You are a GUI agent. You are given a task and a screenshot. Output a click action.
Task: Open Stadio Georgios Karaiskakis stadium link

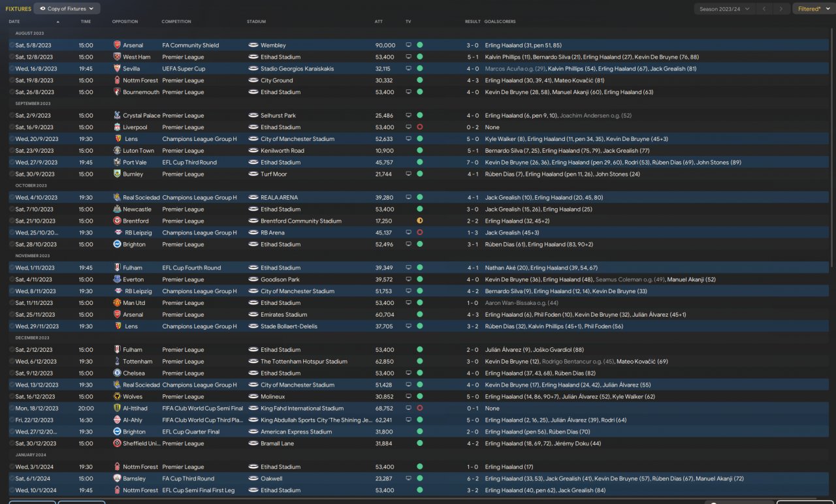pos(297,69)
